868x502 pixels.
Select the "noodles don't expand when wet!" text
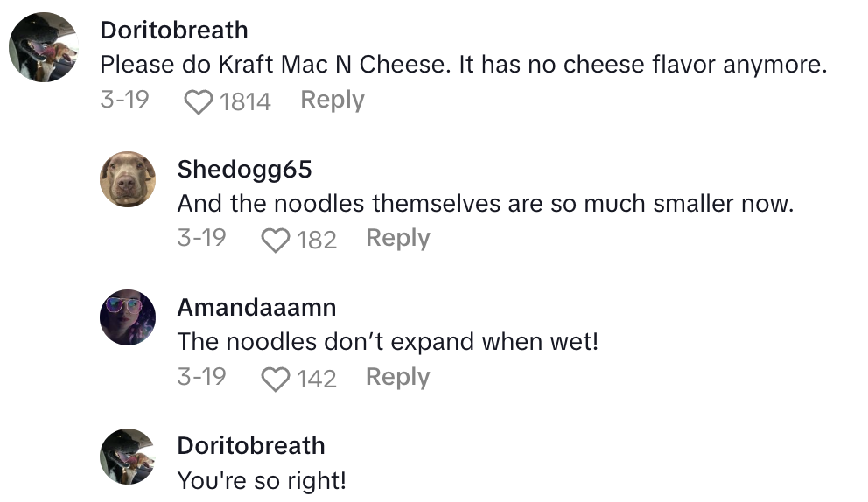pyautogui.click(x=388, y=342)
